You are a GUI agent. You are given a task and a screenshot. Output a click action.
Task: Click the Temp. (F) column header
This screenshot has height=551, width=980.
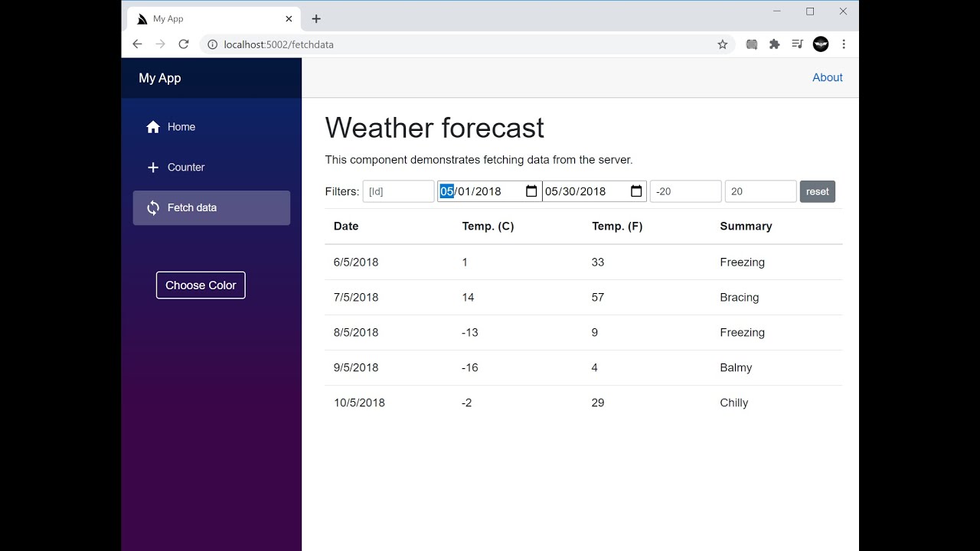pyautogui.click(x=617, y=227)
